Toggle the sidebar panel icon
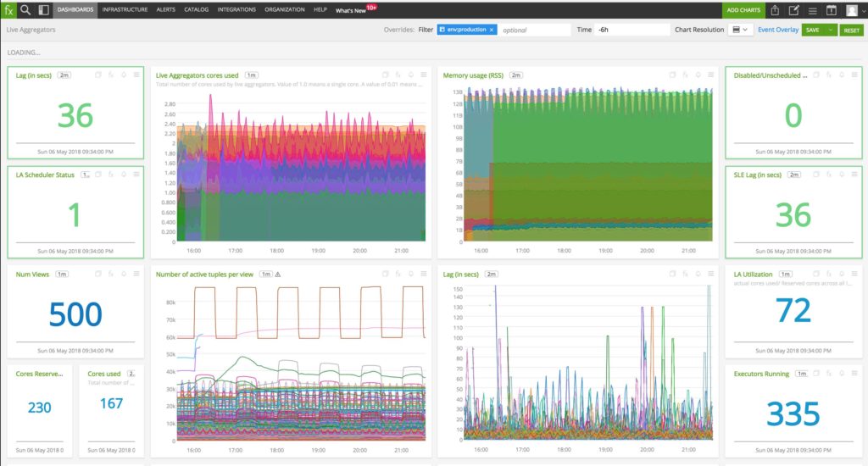Viewport: 868px width, 466px height. coord(43,10)
